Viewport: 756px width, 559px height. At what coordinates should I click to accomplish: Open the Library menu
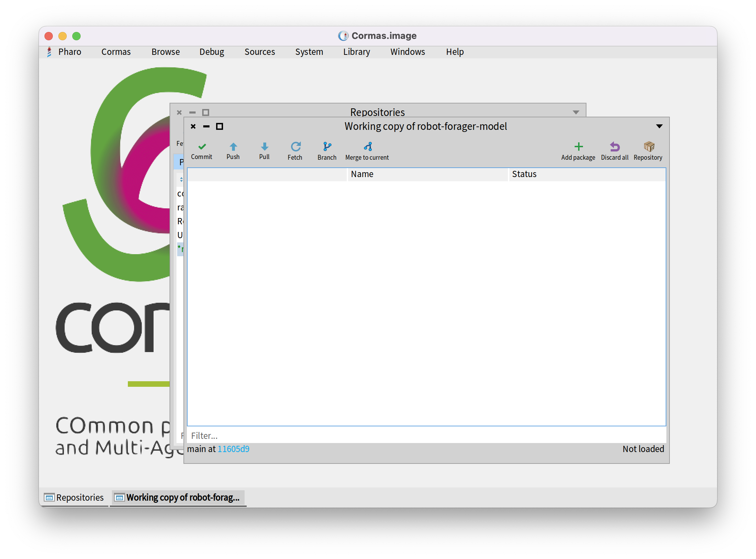[x=356, y=52]
